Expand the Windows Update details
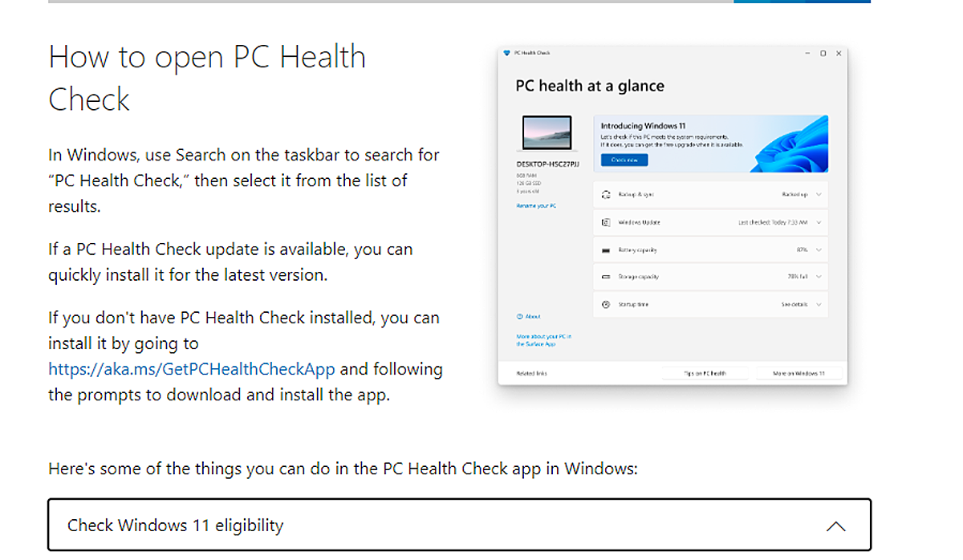Image resolution: width=963 pixels, height=560 pixels. pyautogui.click(x=818, y=222)
